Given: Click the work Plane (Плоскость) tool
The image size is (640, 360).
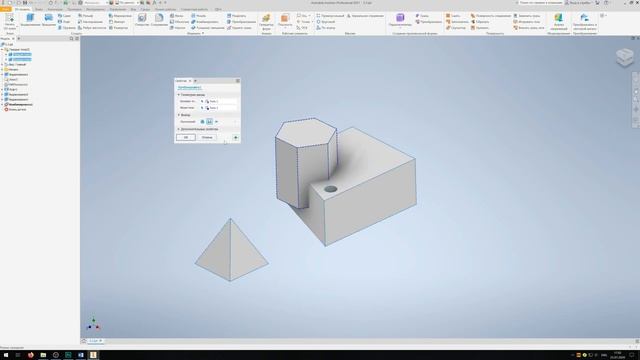Looking at the screenshot, I should tap(285, 20).
